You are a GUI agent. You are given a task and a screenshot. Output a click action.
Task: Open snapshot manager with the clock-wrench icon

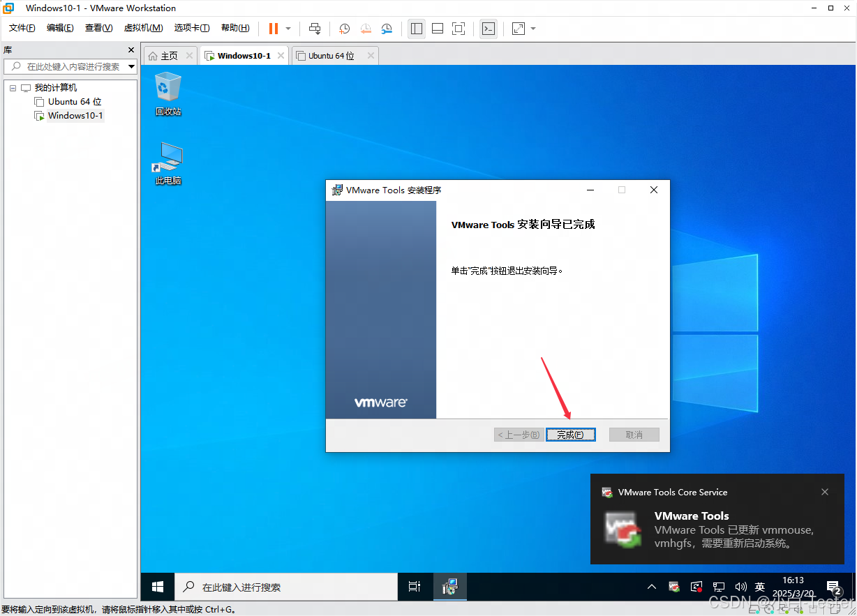tap(387, 29)
